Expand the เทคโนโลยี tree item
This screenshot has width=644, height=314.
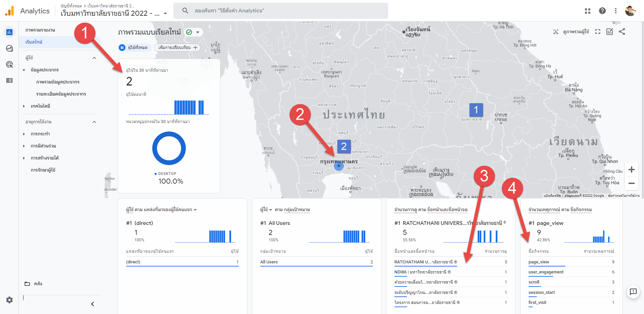click(x=24, y=106)
